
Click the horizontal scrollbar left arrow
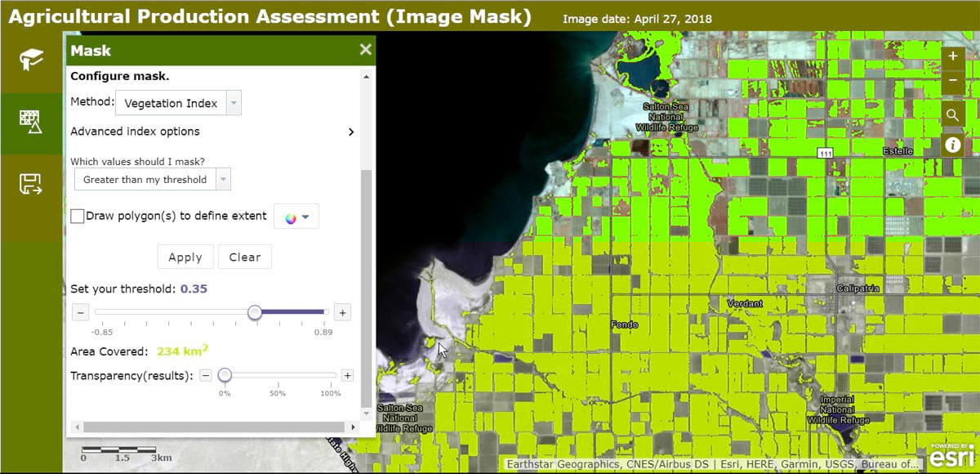pos(76,427)
